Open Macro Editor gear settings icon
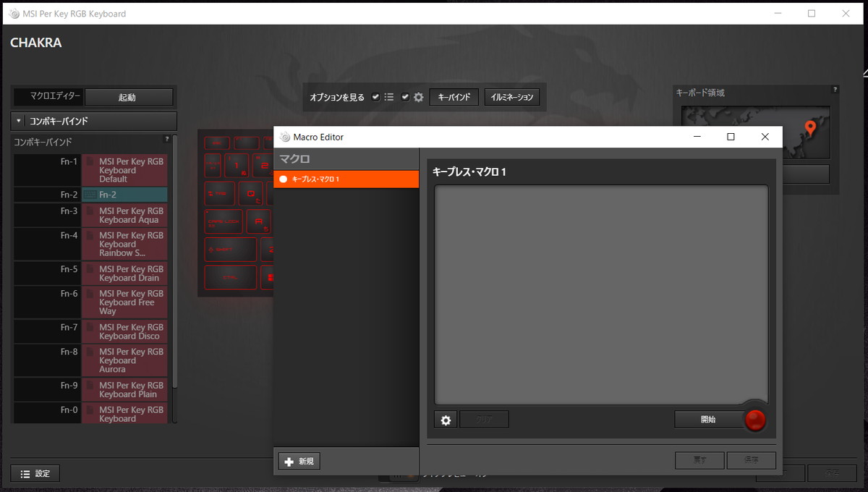 pyautogui.click(x=445, y=420)
